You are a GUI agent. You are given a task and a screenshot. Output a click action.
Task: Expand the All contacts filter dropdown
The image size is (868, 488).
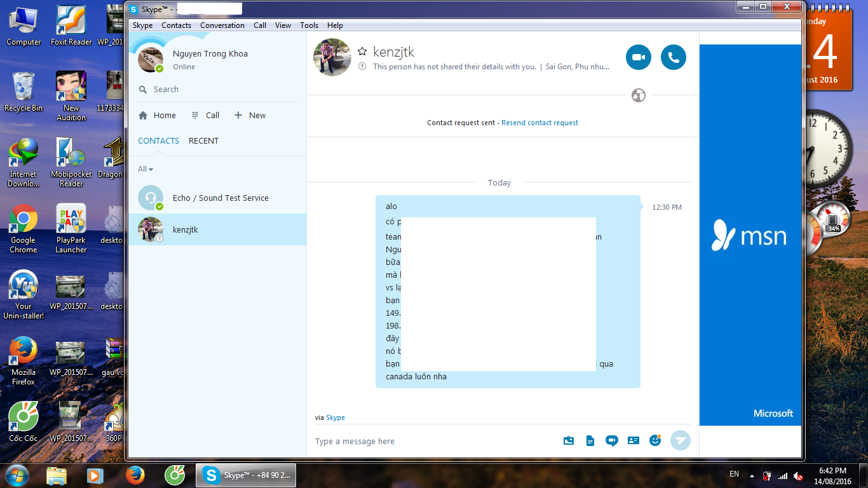(x=146, y=169)
